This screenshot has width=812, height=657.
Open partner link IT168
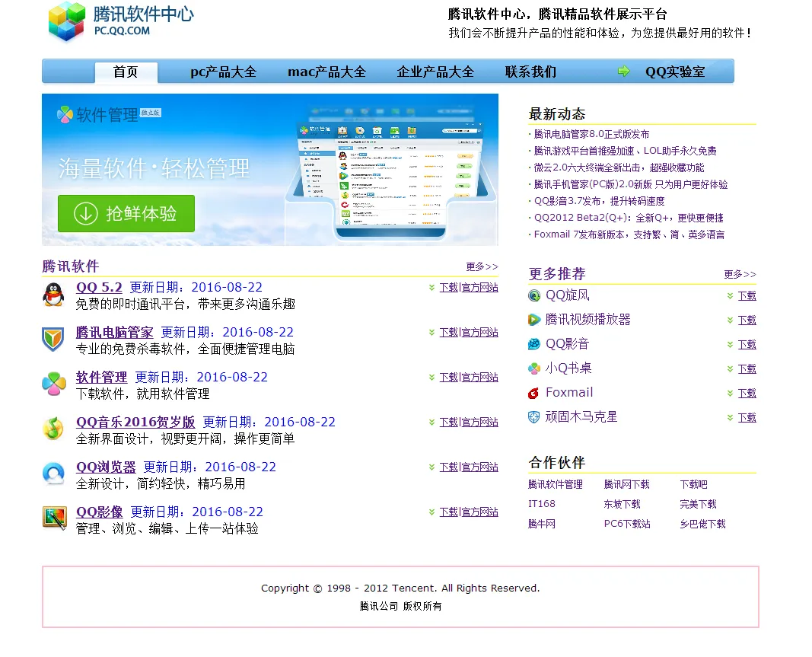click(541, 504)
